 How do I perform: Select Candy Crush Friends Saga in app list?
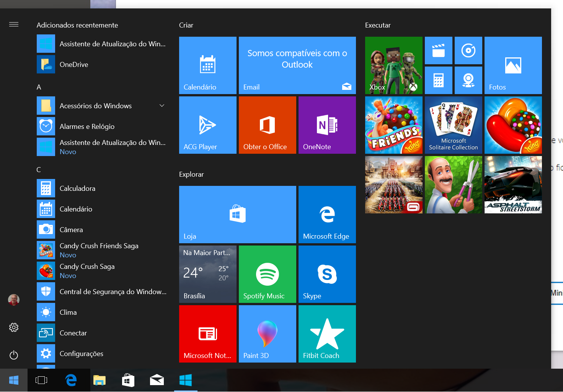pos(99,250)
